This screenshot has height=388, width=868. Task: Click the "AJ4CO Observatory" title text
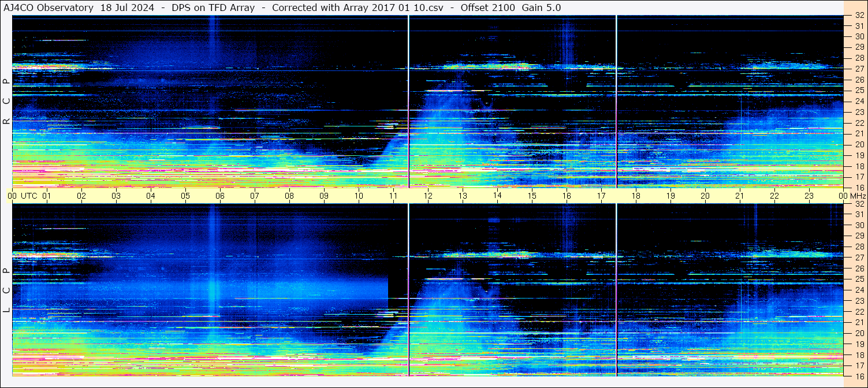48,8
